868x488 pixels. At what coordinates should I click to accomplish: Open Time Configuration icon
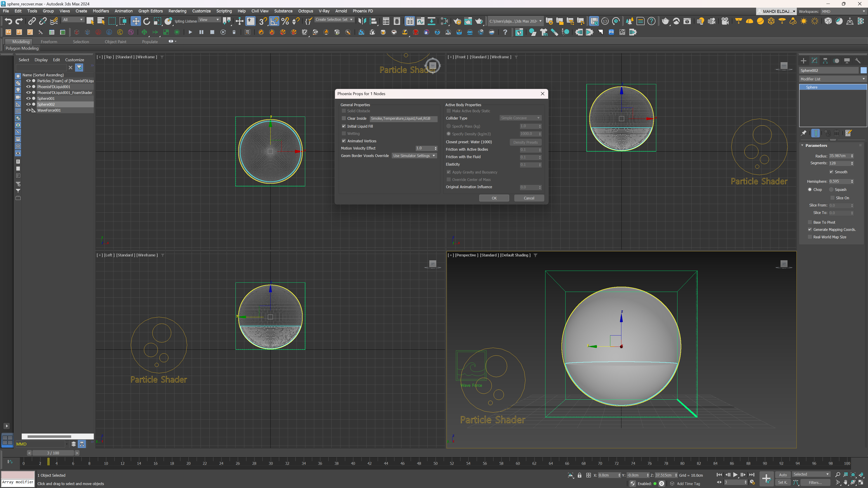pos(752,483)
